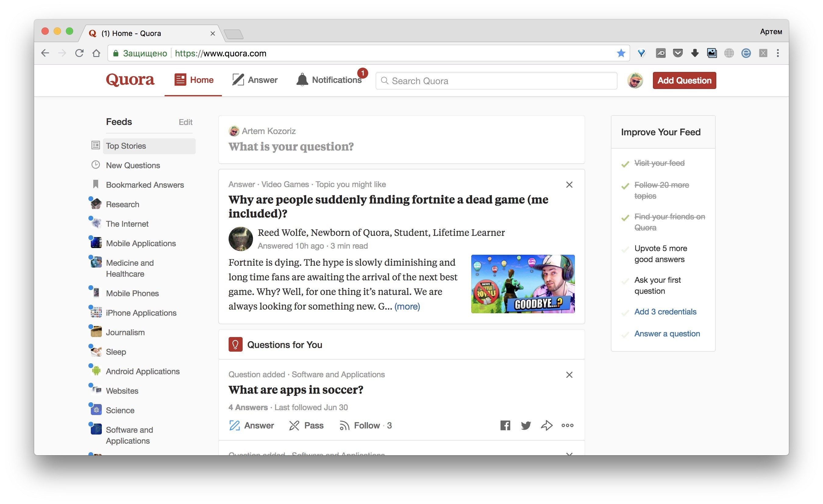Click the Journalism topic icon
The height and width of the screenshot is (504, 823).
click(x=96, y=332)
